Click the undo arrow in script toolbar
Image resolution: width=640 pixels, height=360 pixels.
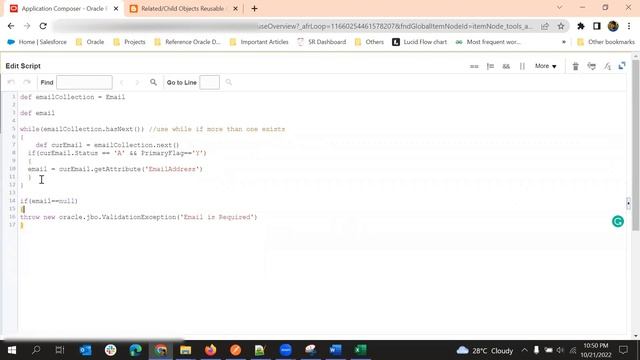(x=11, y=82)
